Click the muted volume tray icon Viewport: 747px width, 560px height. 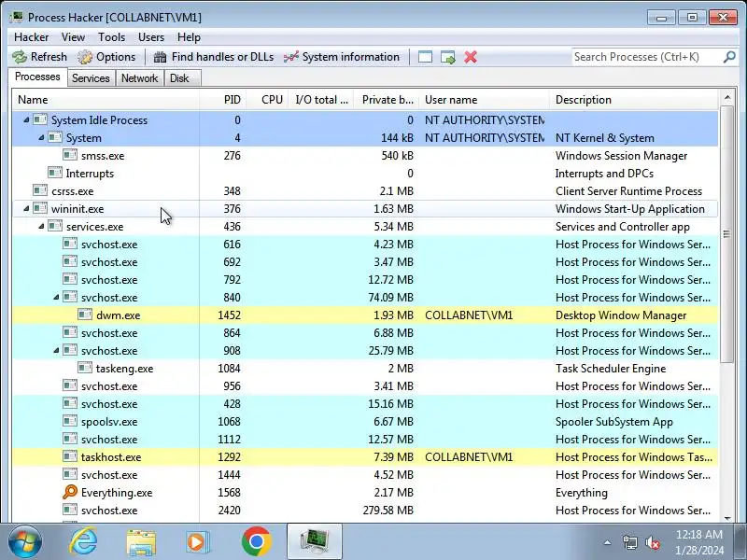(652, 542)
